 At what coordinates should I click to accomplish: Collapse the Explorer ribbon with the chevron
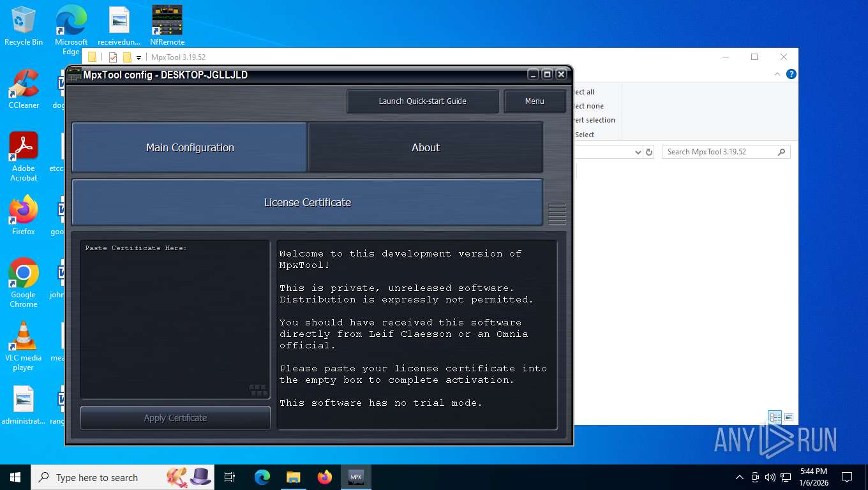777,74
